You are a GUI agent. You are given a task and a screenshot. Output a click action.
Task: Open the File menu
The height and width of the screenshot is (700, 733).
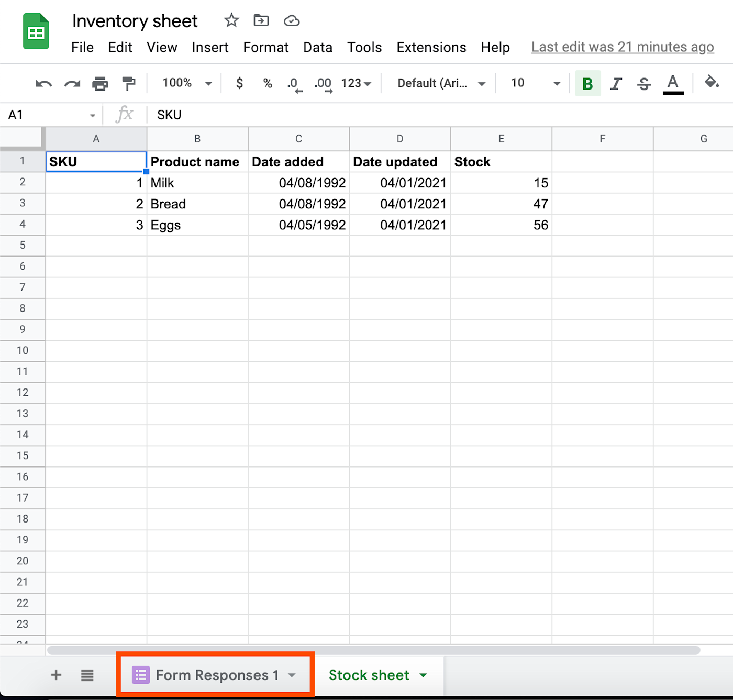(x=82, y=47)
